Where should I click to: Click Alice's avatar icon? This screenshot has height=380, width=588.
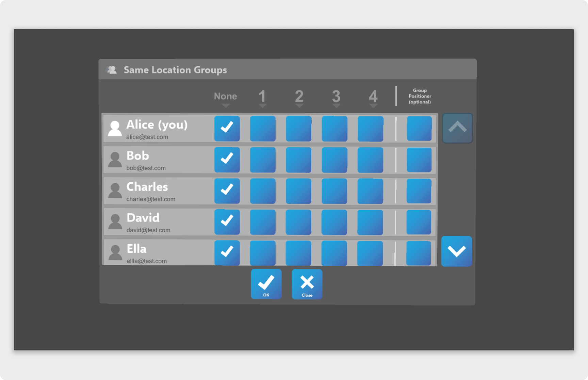(x=115, y=129)
